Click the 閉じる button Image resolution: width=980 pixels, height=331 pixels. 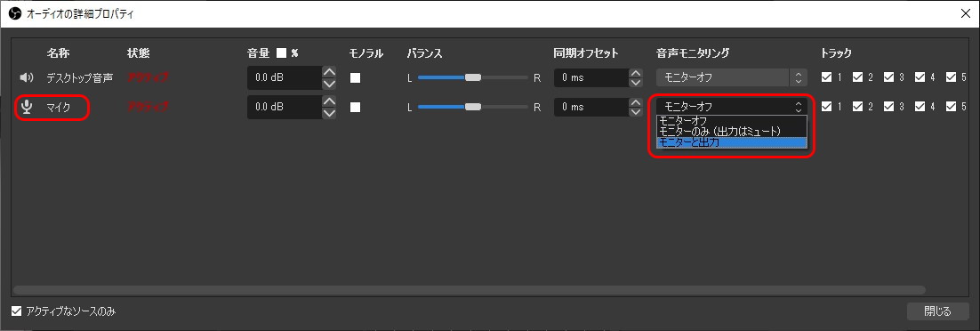[x=937, y=311]
